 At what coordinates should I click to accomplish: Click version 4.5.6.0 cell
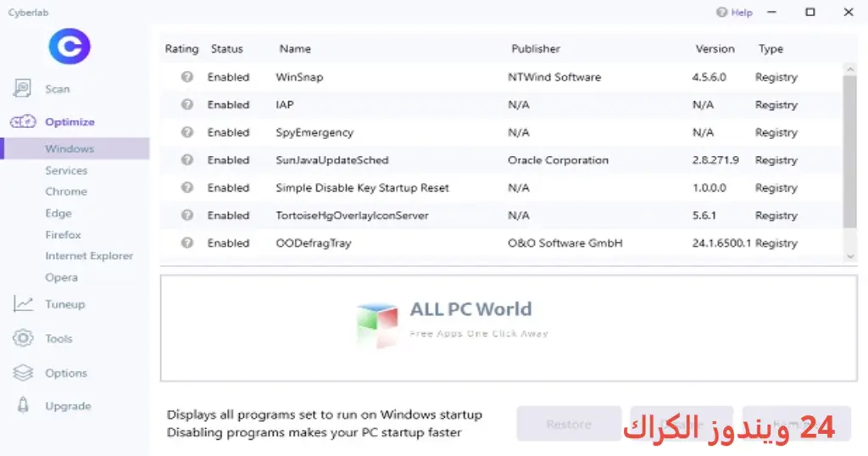(709, 77)
